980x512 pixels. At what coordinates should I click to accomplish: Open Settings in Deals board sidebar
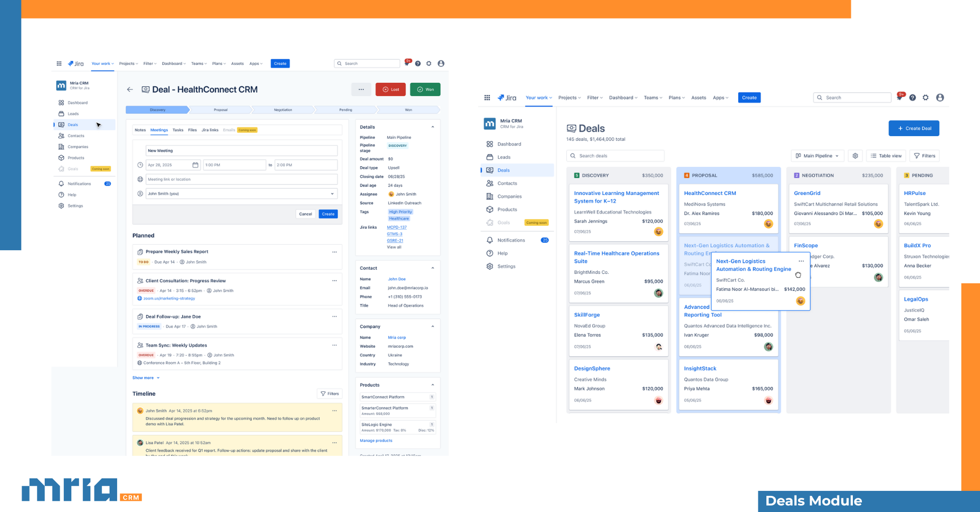click(506, 266)
